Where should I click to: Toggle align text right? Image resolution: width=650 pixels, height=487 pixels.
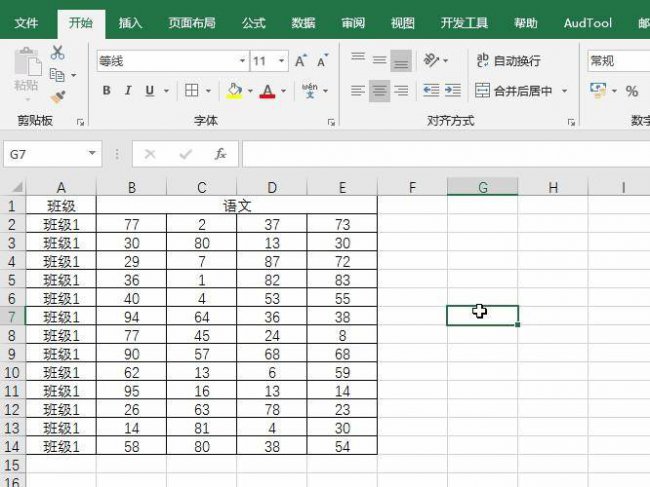point(401,90)
